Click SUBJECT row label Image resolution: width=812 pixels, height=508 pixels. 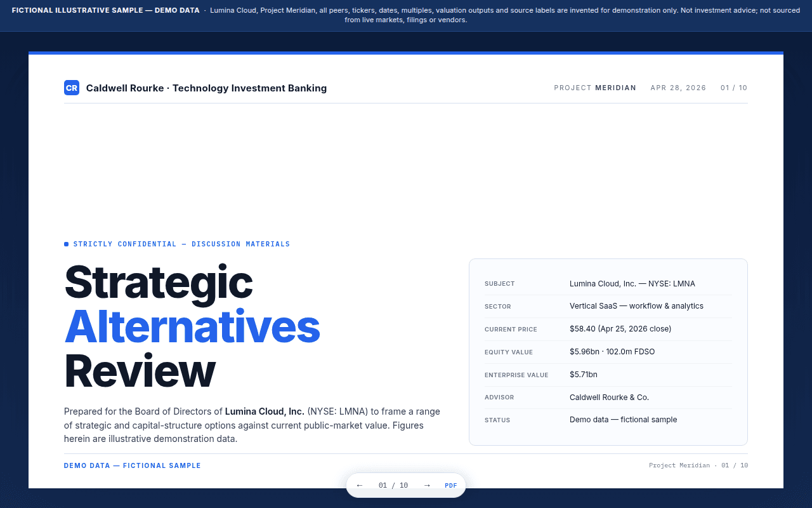click(500, 284)
